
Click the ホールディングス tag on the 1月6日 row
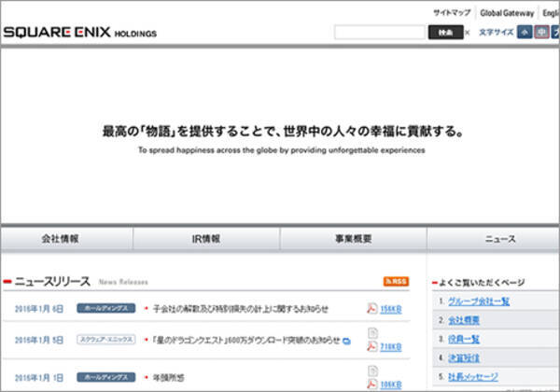[106, 308]
